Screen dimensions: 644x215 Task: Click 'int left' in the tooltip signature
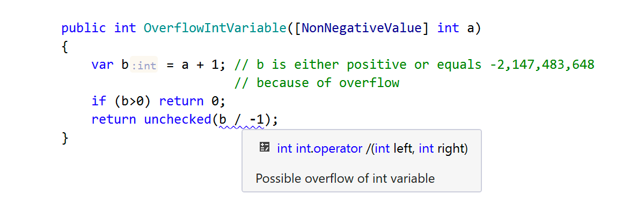coord(393,149)
